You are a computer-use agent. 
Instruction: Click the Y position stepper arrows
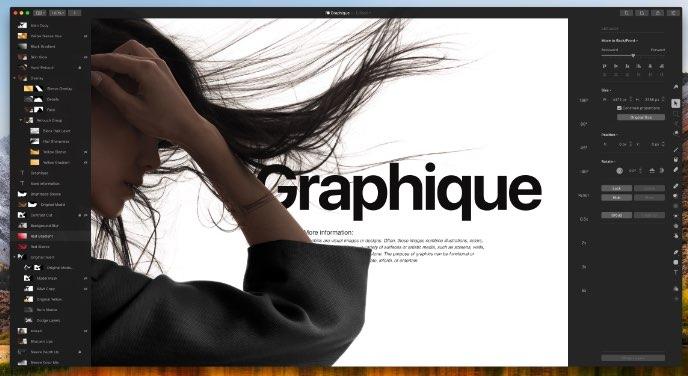click(663, 144)
